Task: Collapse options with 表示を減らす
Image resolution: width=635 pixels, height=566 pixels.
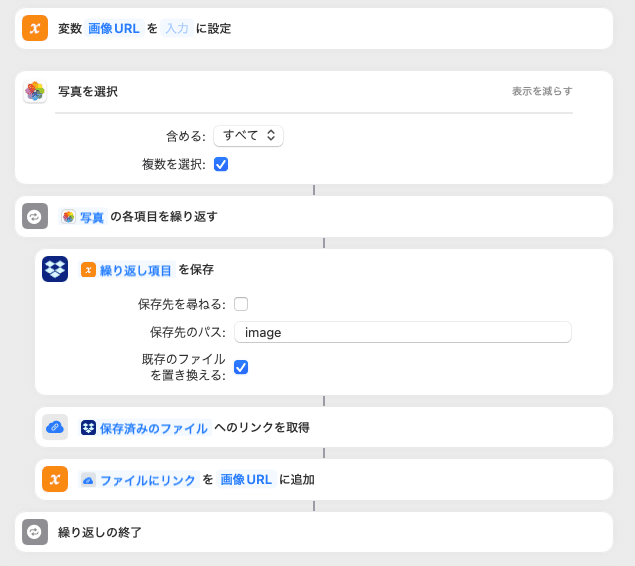Action: [542, 91]
